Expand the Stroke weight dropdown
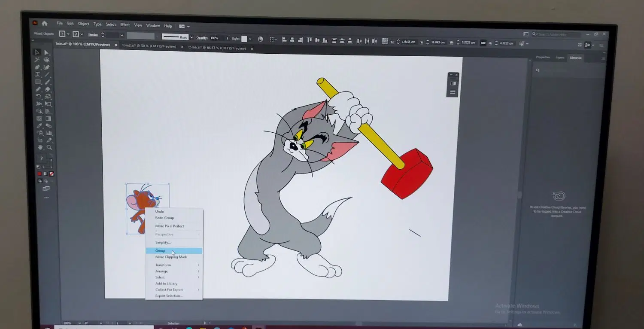Viewport: 644px width, 329px height. pos(122,35)
